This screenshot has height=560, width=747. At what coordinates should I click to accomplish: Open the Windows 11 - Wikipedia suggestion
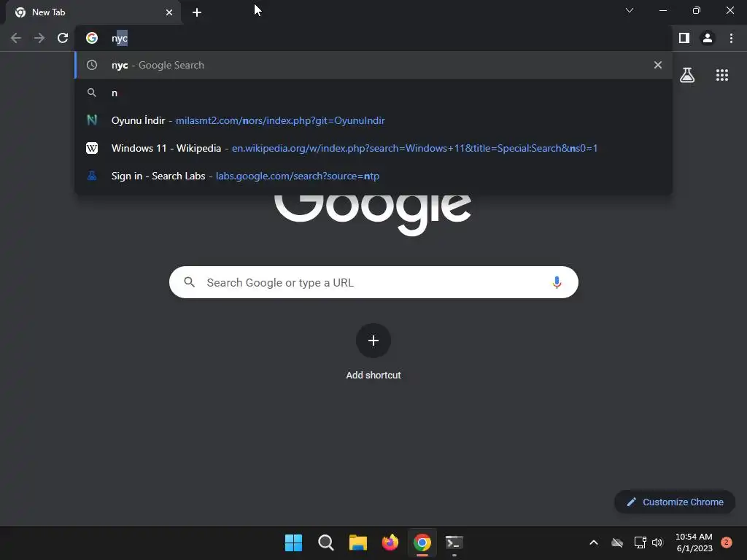click(x=373, y=148)
